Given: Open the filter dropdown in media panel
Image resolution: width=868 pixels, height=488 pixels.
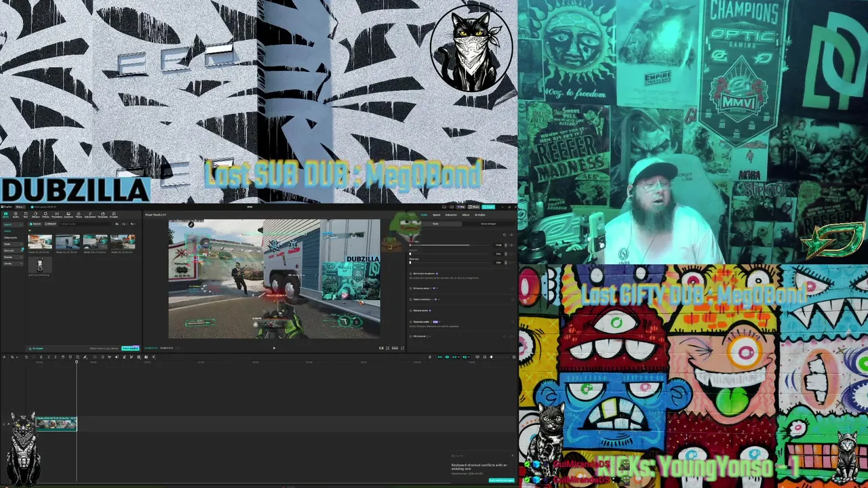Looking at the screenshot, I should [134, 224].
